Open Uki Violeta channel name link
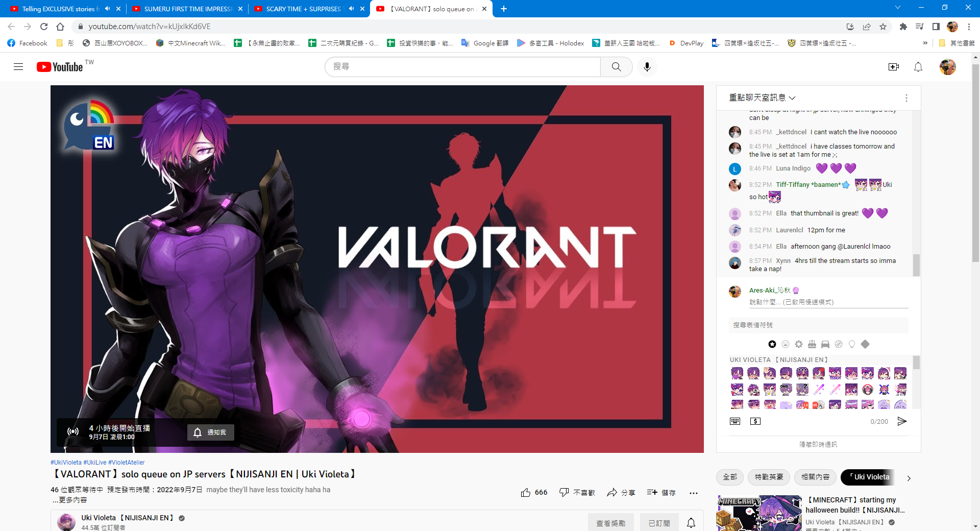The image size is (980, 531). coord(127,518)
